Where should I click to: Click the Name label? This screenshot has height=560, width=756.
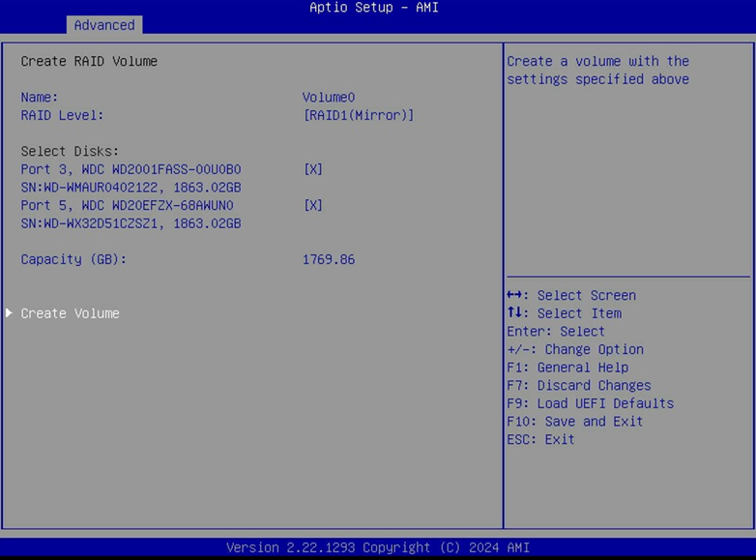[x=39, y=98]
